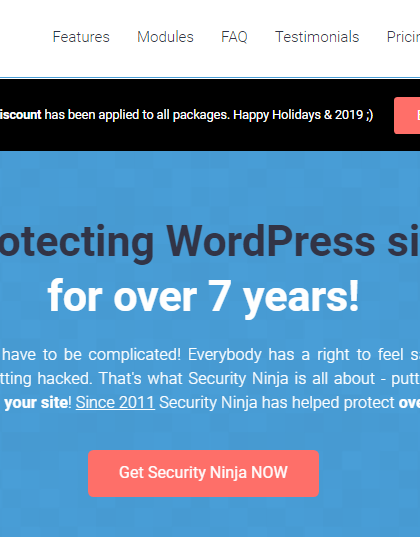Click the white "for over 7 years!" headline
This screenshot has width=420, height=537.
(x=203, y=296)
